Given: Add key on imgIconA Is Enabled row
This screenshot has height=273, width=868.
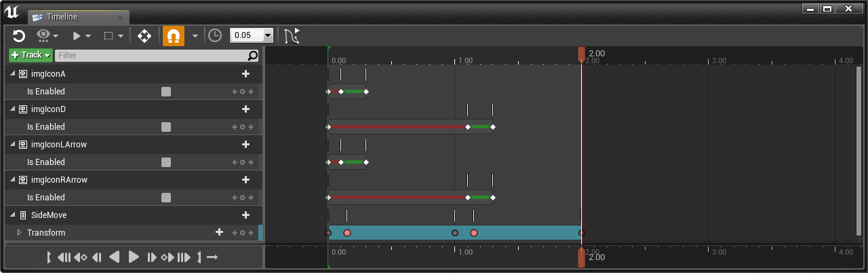Looking at the screenshot, I should click(x=242, y=92).
